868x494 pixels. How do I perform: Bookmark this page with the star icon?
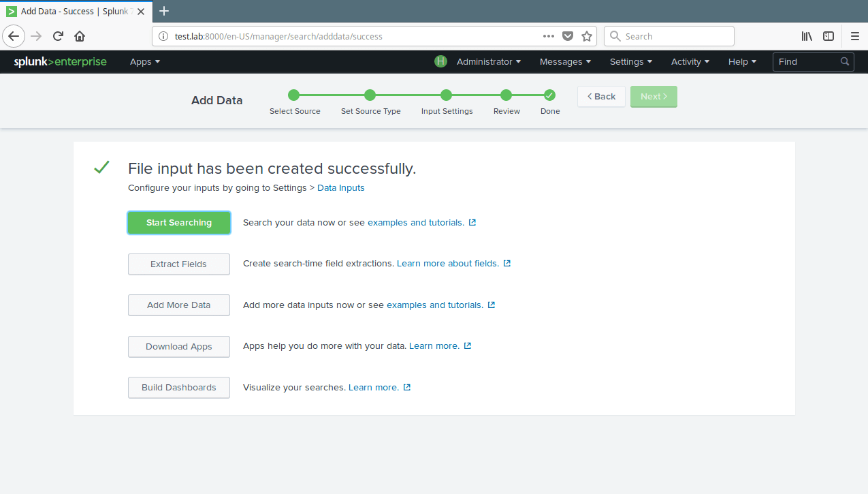[587, 37]
